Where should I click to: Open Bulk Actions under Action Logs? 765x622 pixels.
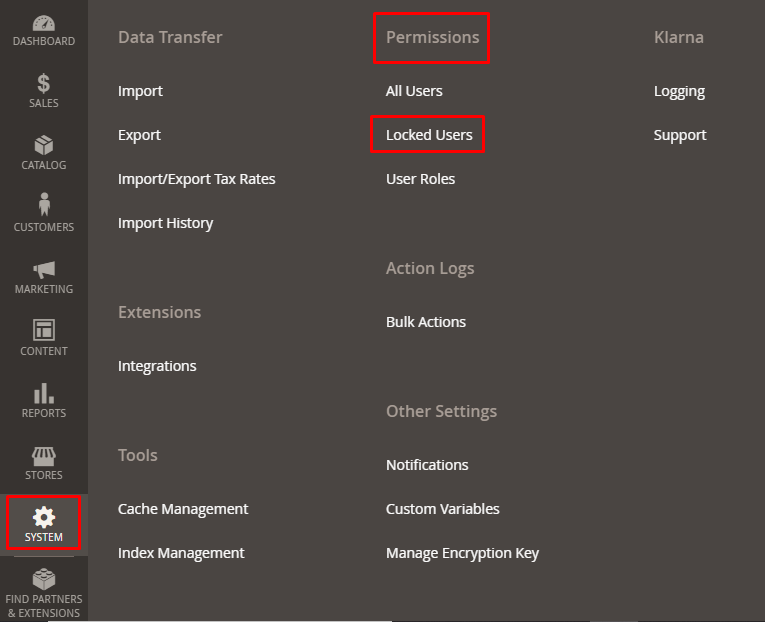pyautogui.click(x=426, y=322)
